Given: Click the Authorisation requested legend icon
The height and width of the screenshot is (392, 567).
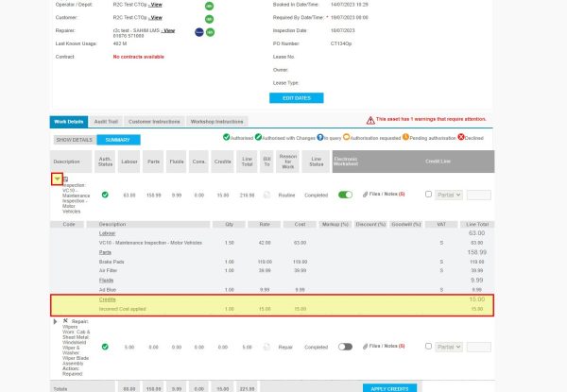Looking at the screenshot, I should (347, 137).
